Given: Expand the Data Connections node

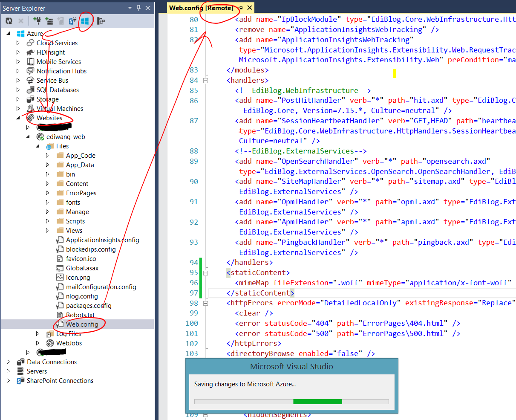Looking at the screenshot, I should click(x=8, y=362).
